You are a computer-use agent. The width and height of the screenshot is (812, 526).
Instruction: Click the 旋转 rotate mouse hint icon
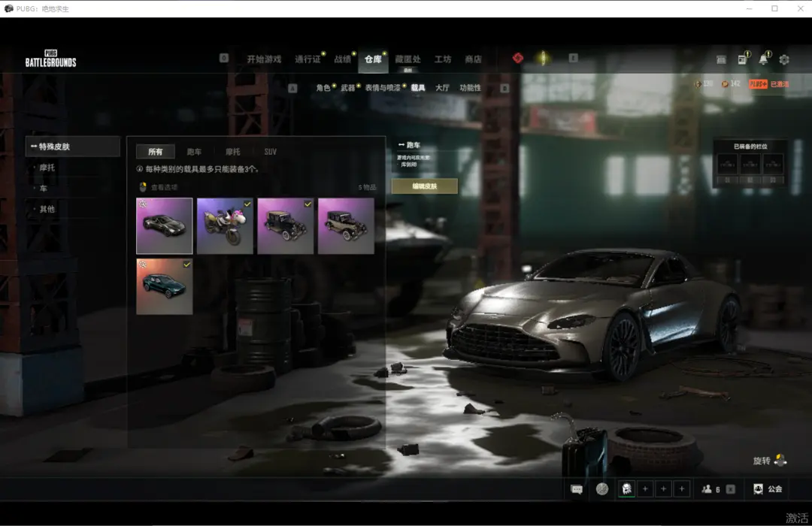click(780, 460)
